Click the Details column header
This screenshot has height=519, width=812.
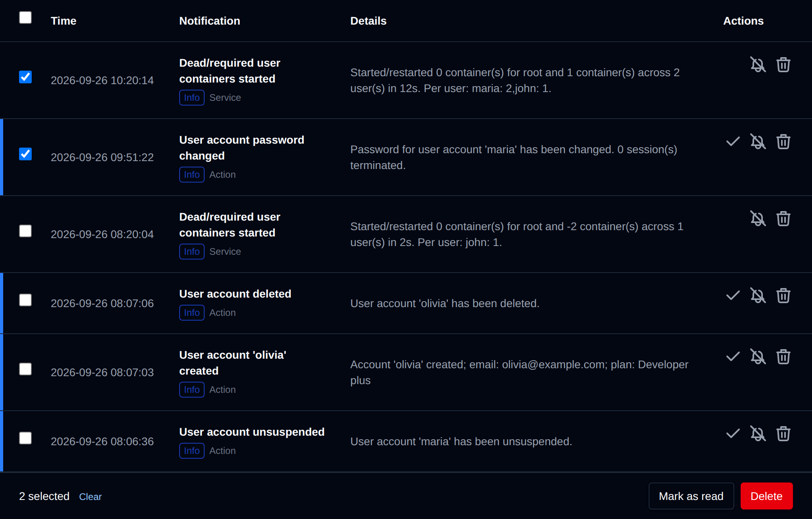pos(368,21)
